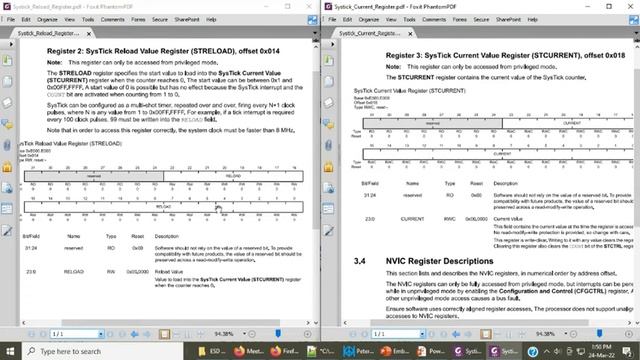640x360 pixels.
Task: Click horizontal scrollbar in Current Register window
Action: pos(480,323)
